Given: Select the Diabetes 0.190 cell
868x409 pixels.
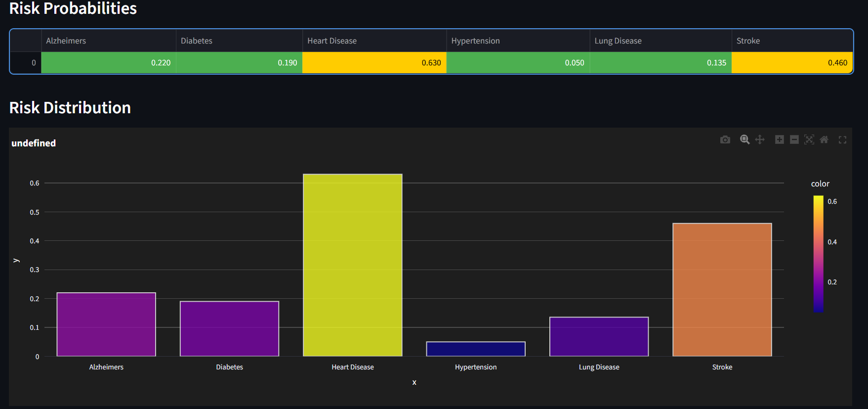Looking at the screenshot, I should tap(239, 63).
